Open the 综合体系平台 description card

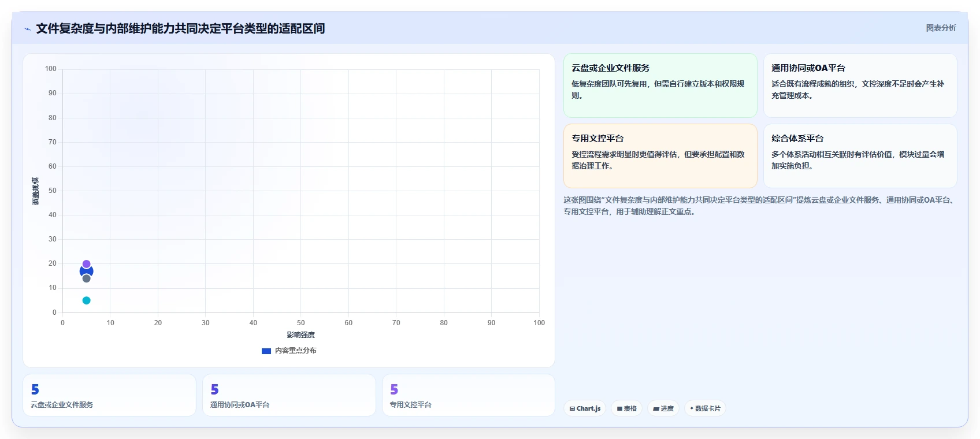click(860, 156)
